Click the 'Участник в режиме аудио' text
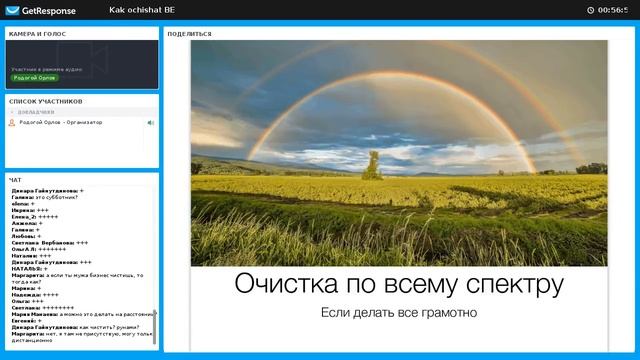Screen dimensions: 640x360 click(x=47, y=70)
